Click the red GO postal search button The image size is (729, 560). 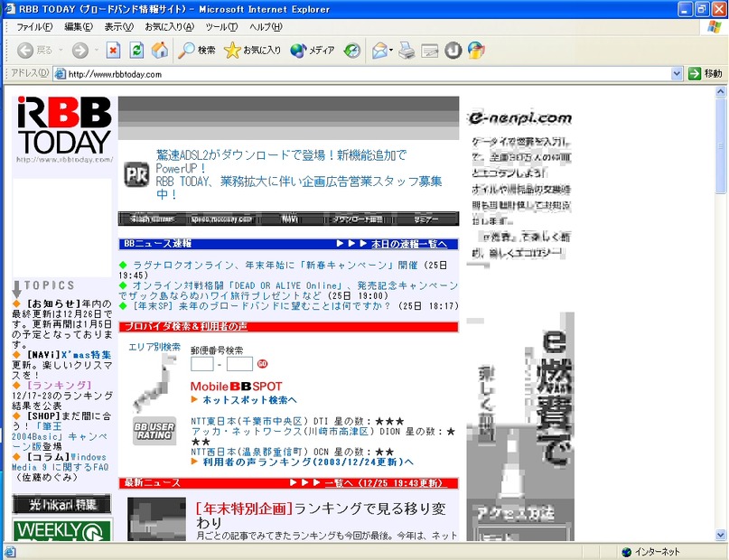click(262, 363)
